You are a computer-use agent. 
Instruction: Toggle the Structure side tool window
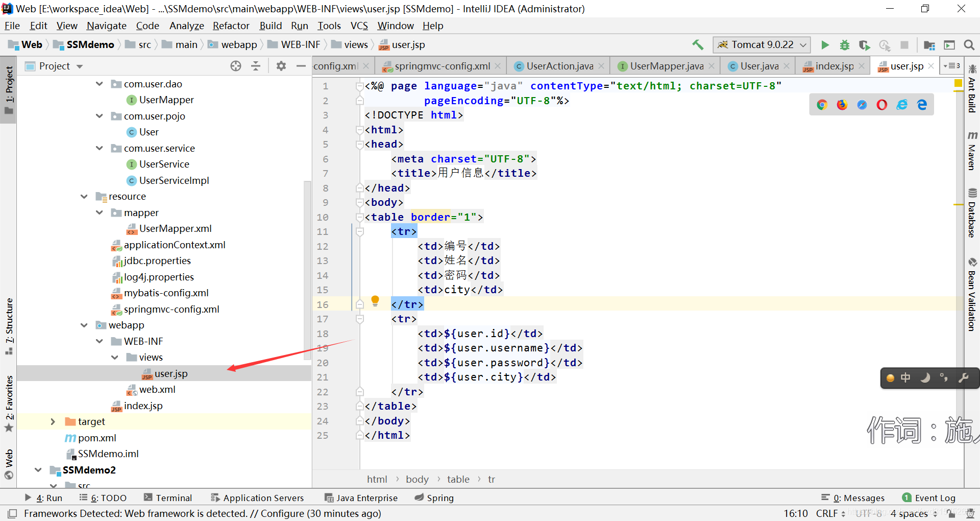coord(9,326)
